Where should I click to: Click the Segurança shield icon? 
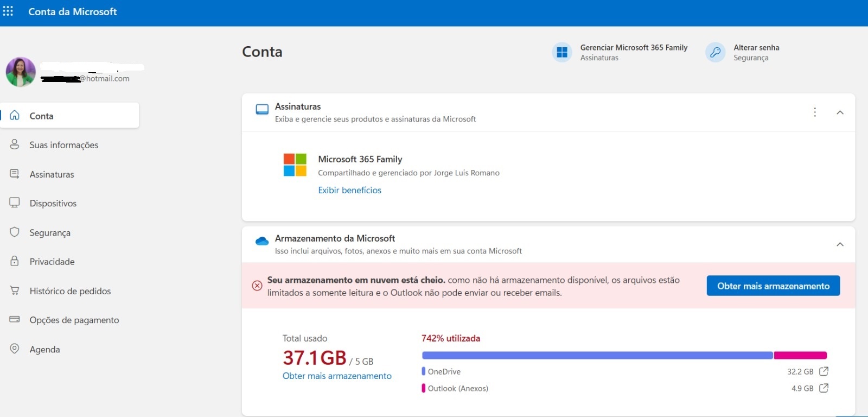click(x=15, y=232)
